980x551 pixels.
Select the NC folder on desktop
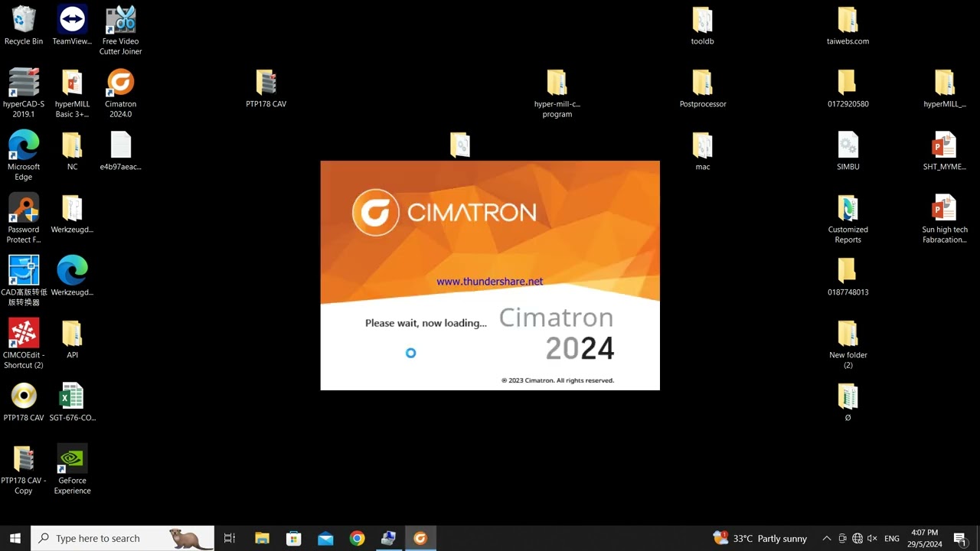click(72, 151)
